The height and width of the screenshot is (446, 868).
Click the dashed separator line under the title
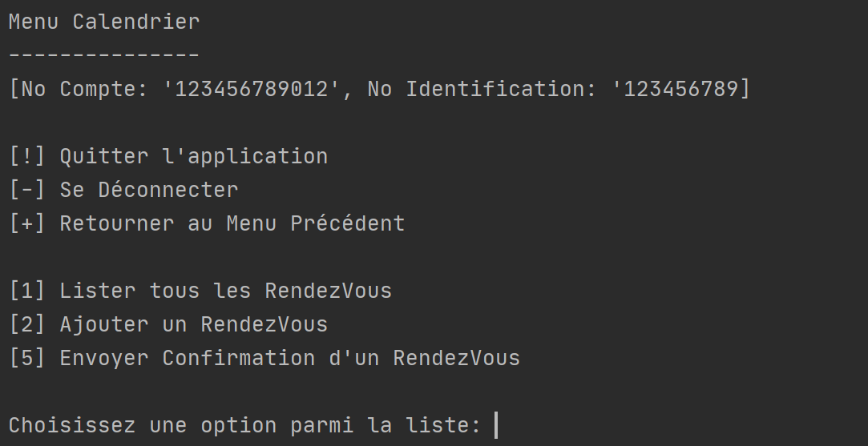point(104,54)
